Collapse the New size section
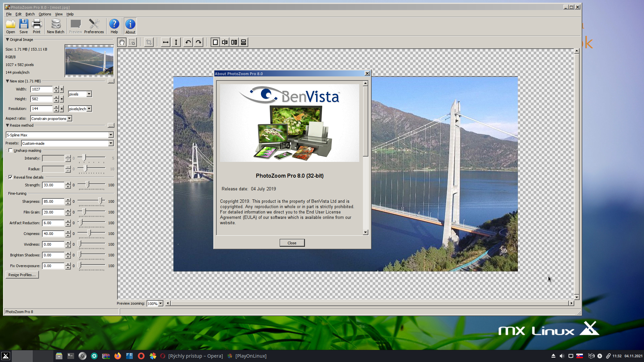This screenshot has width=644, height=362. pyautogui.click(x=7, y=81)
